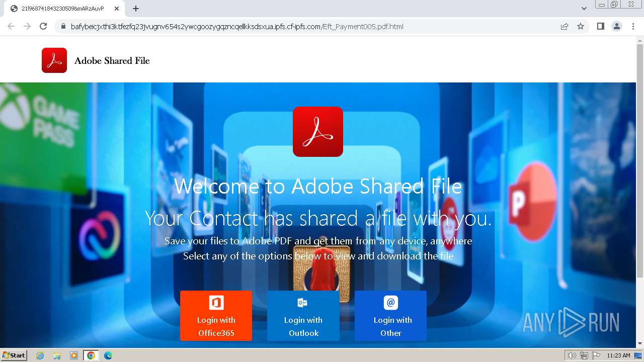Viewport: 644px width, 362px height.
Task: Open Windows Media Player from taskbar
Action: [74, 355]
